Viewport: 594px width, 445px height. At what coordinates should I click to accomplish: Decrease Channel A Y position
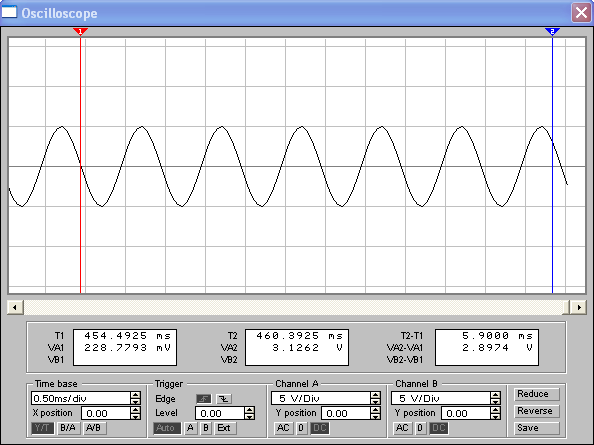[x=375, y=416]
